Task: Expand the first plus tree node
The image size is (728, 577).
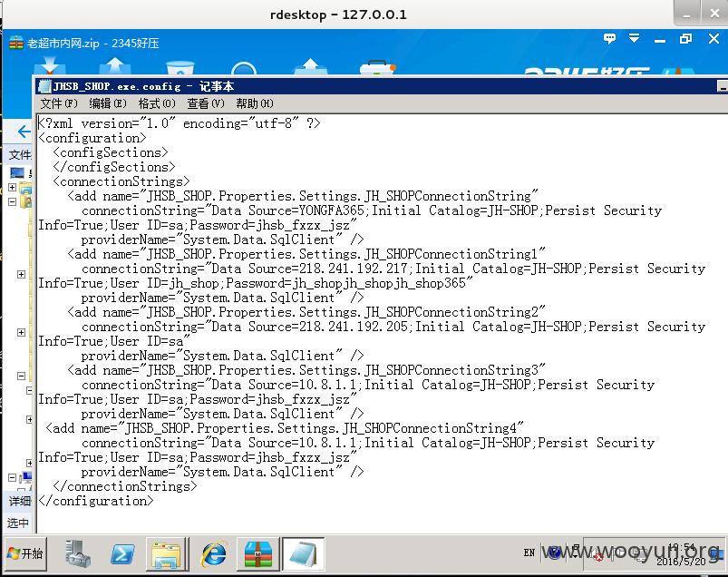Action: pos(13,187)
